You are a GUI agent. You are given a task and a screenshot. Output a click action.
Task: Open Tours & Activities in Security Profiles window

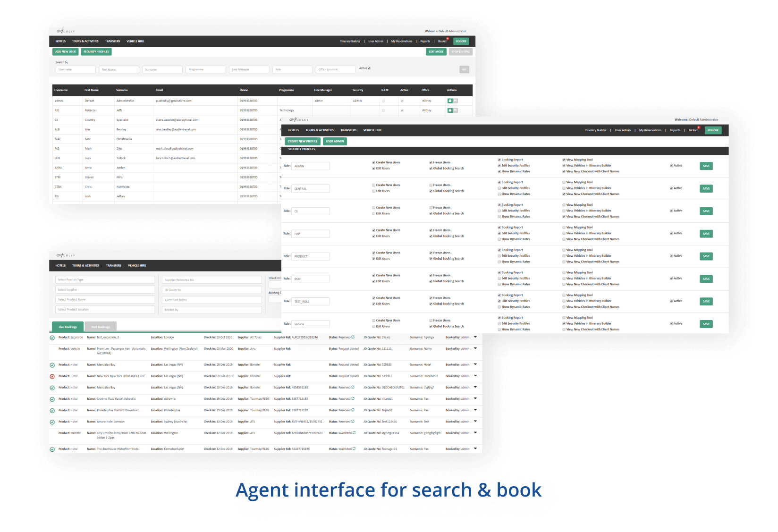(x=320, y=130)
